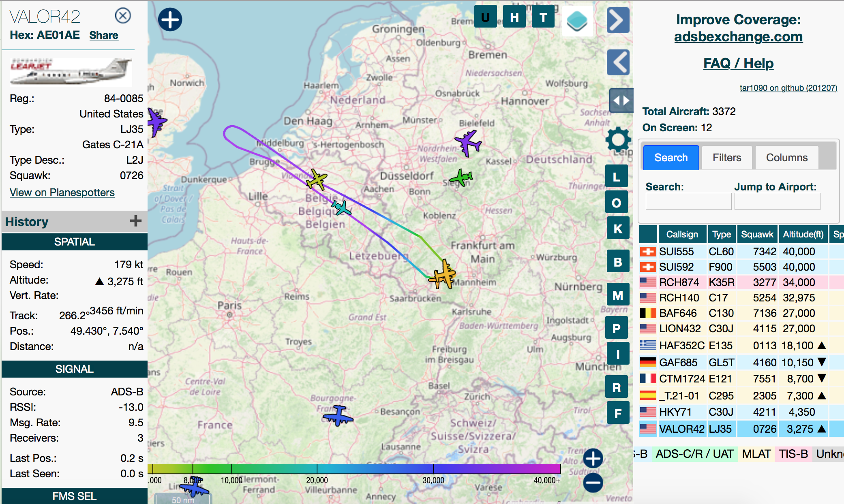Toggle the O map option button
The height and width of the screenshot is (504, 844).
point(616,203)
